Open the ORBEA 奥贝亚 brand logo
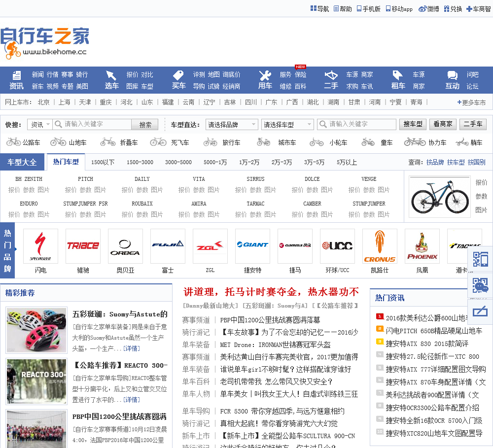 pyautogui.click(x=125, y=246)
